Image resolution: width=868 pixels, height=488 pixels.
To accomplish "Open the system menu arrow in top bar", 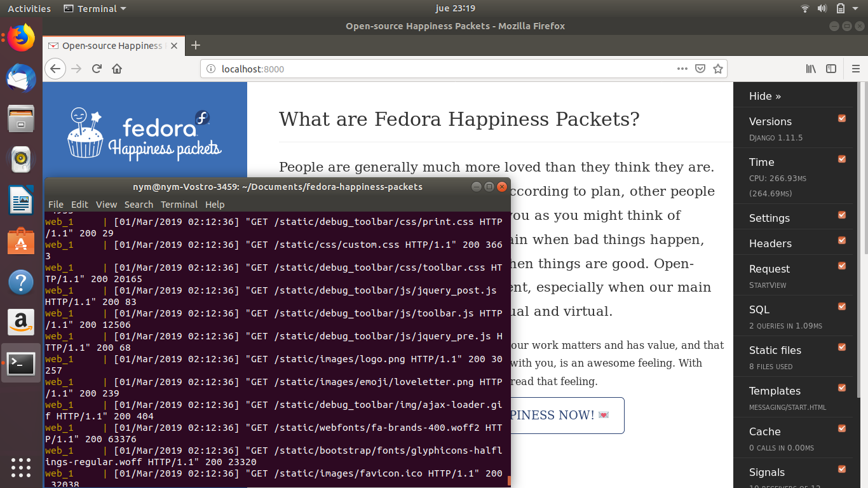I will coord(857,8).
